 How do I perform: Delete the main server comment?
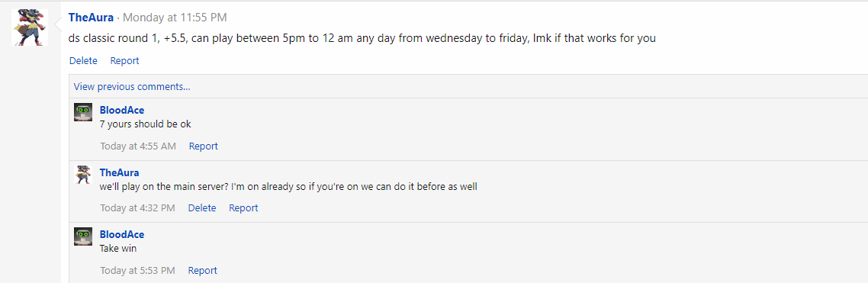[202, 208]
